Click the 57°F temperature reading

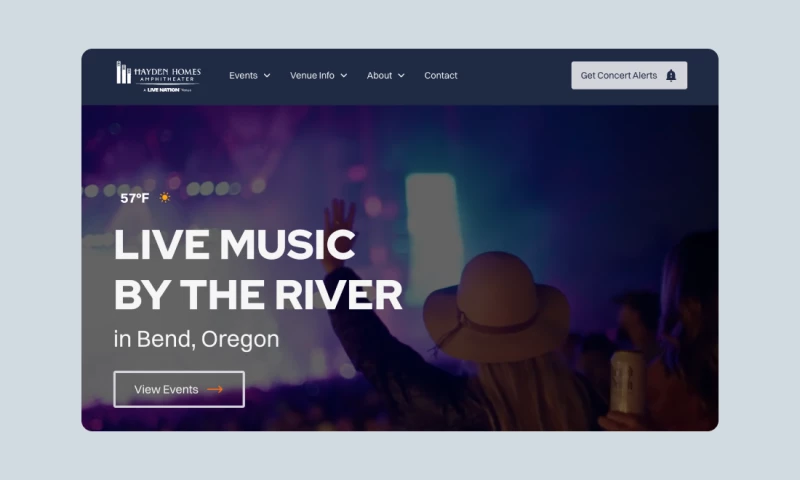[135, 198]
